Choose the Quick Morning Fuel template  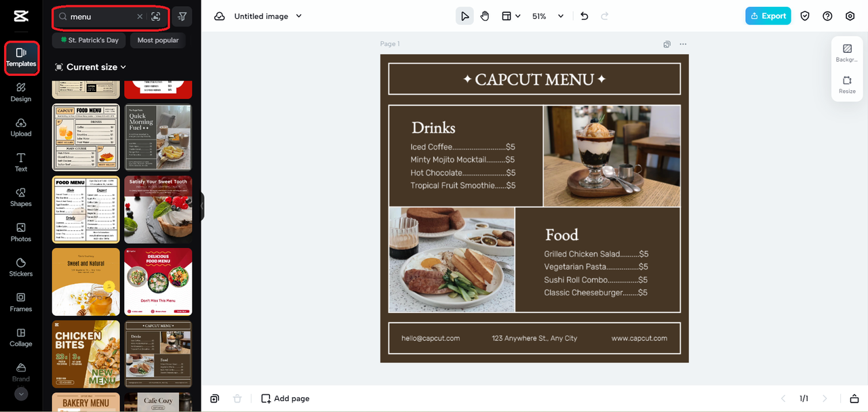(x=158, y=137)
